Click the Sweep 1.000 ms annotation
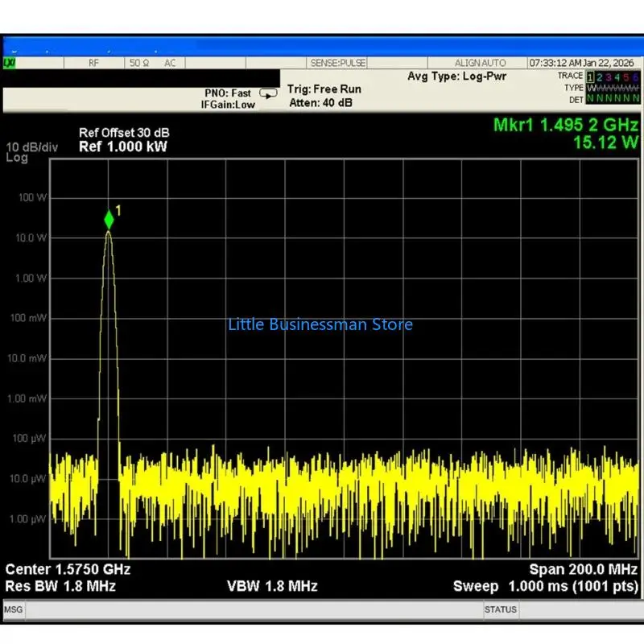This screenshot has height=644, width=644. [x=546, y=586]
